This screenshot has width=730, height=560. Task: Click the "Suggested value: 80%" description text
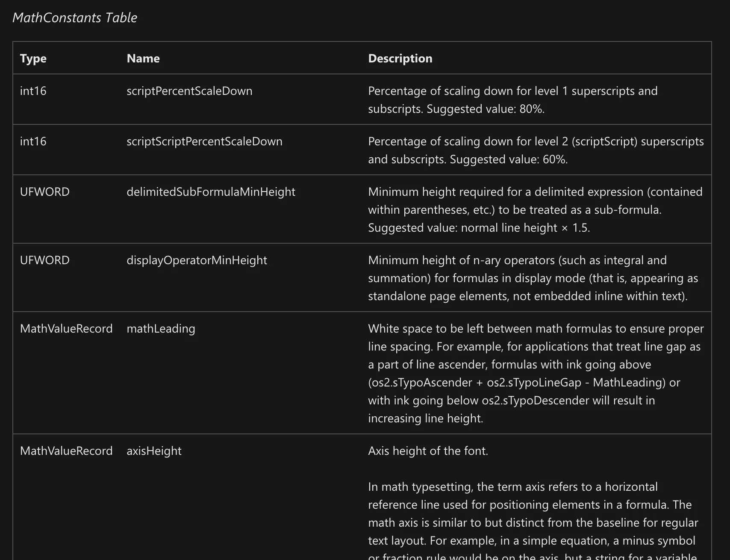486,109
